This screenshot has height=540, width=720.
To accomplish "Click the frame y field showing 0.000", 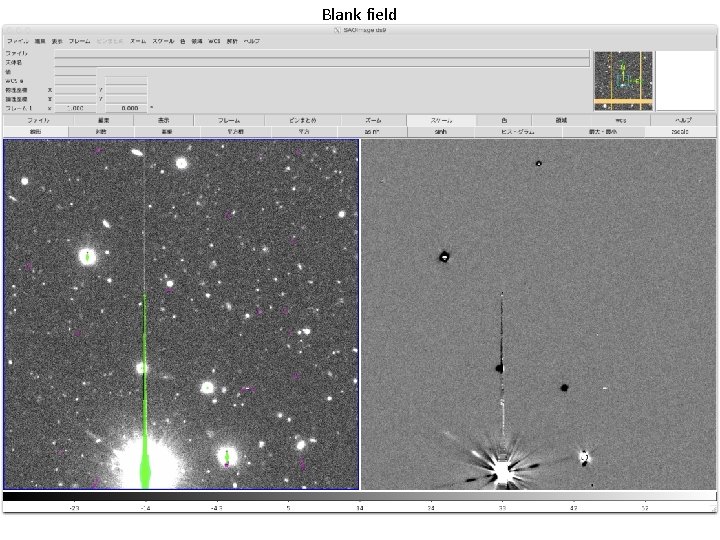I will click(x=126, y=108).
